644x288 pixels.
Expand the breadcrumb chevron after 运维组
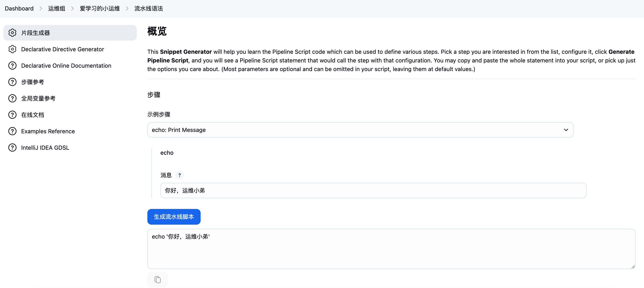(x=72, y=8)
